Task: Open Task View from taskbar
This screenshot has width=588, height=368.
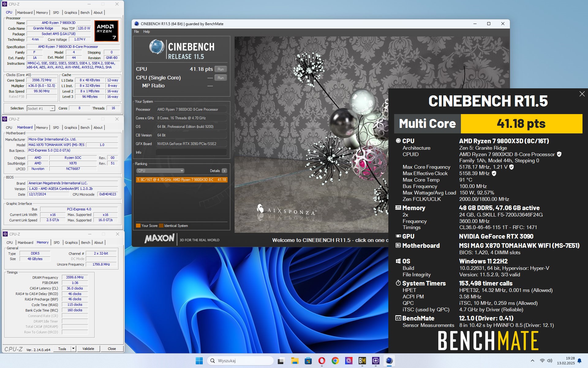Action: point(280,361)
